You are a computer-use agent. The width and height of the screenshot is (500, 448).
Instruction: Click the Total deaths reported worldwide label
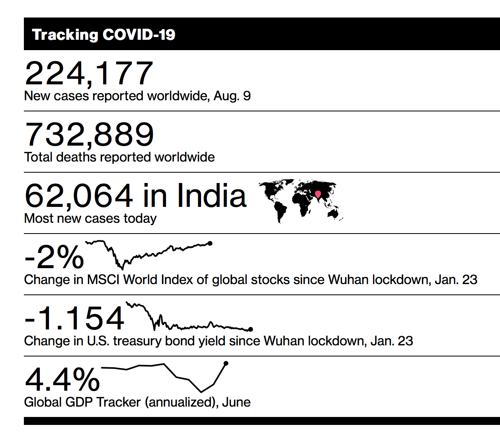pyautogui.click(x=119, y=157)
